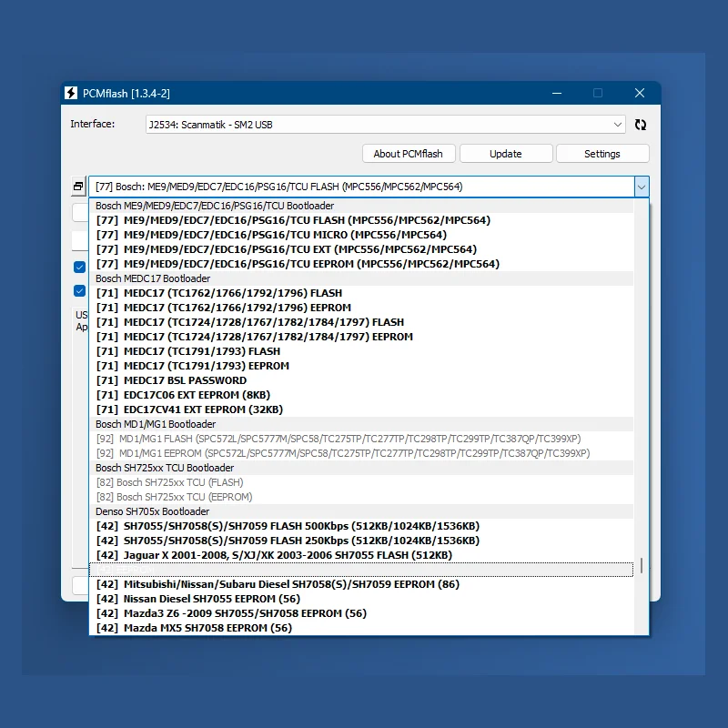
Task: Select Jaguar X 2001-2008 SH7055 FLASH
Action: tap(361, 555)
